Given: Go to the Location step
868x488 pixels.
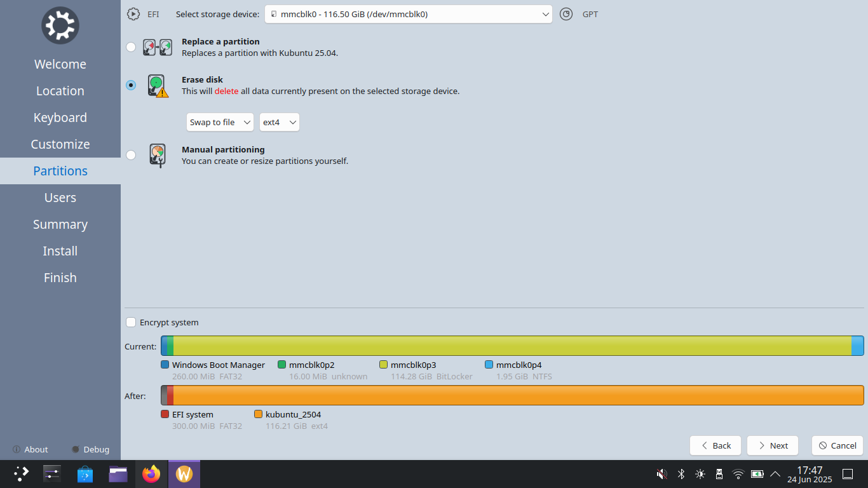Looking at the screenshot, I should tap(60, 91).
